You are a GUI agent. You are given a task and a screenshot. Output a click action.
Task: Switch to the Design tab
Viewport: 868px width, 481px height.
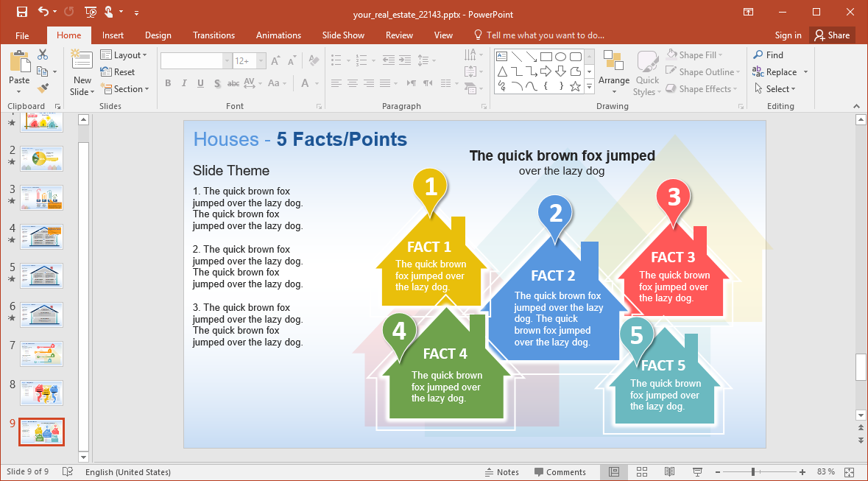point(158,35)
